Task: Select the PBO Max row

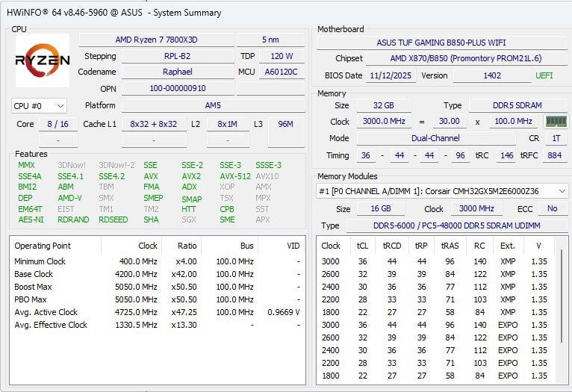Action: coord(158,299)
